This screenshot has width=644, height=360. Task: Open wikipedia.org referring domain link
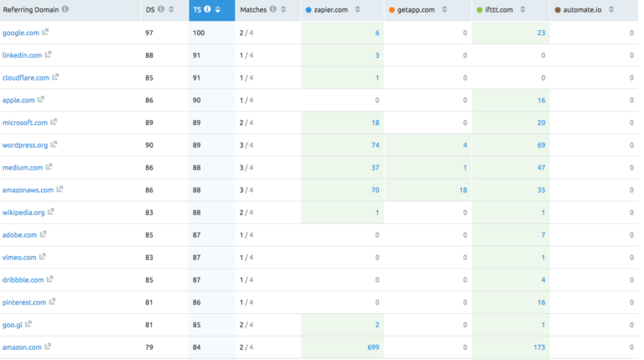[23, 212]
